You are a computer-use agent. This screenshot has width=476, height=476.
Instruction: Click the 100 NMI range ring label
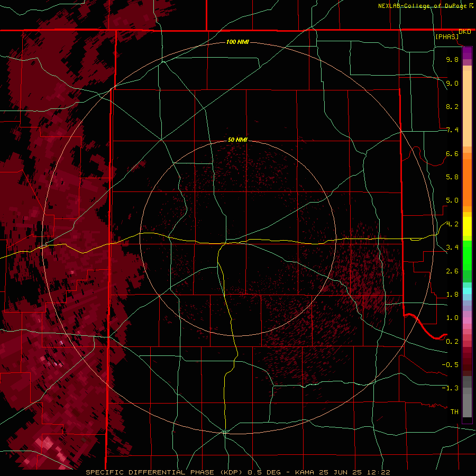tap(237, 42)
